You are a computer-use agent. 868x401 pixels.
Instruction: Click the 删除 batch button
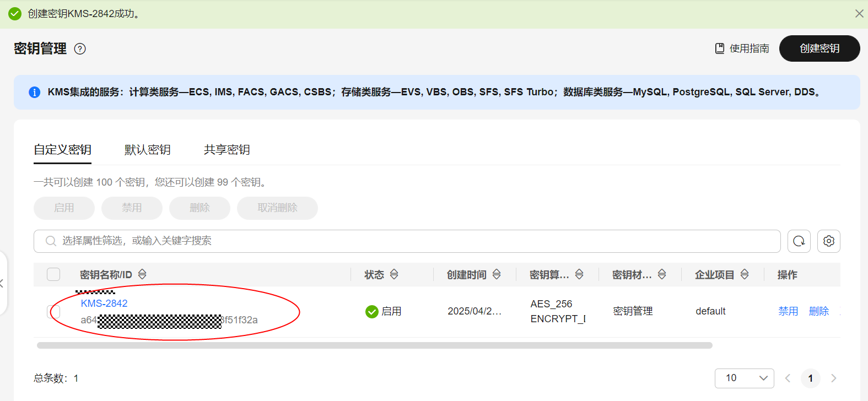(x=200, y=208)
